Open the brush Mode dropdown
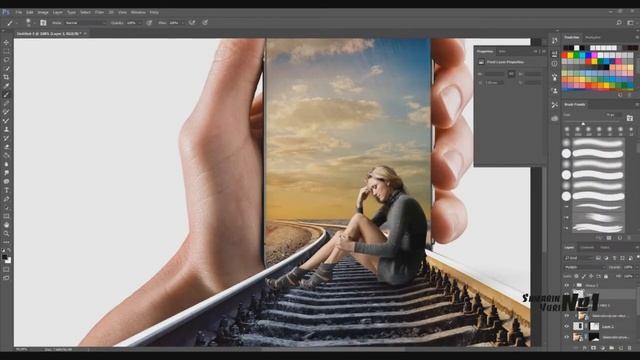640x360 pixels. (x=84, y=23)
